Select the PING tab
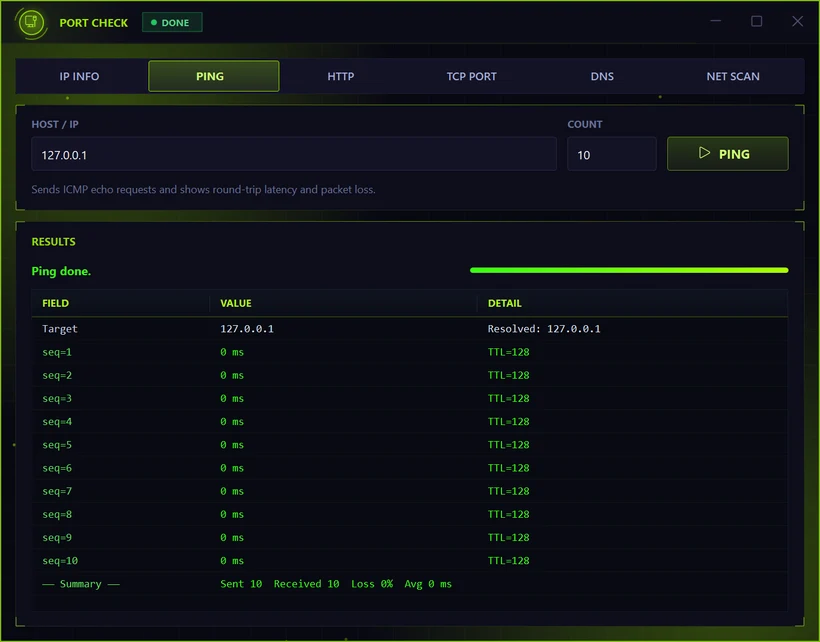The height and width of the screenshot is (642, 820). (x=213, y=76)
